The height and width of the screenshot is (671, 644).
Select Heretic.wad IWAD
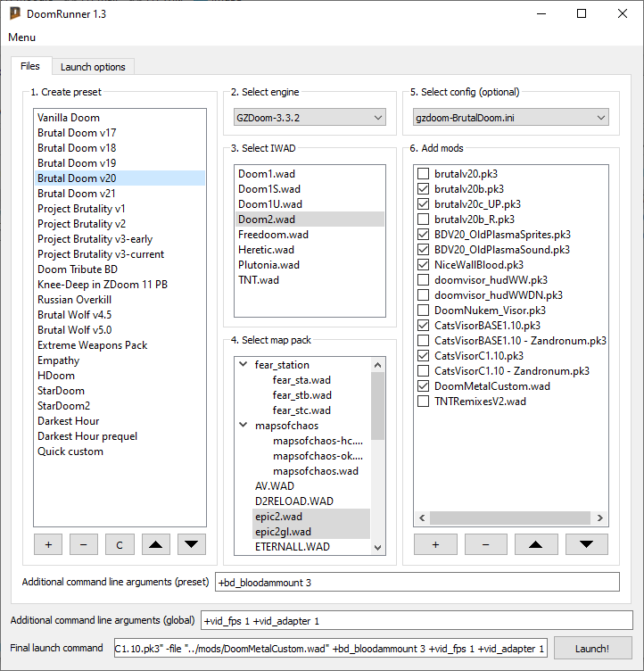[x=310, y=250]
